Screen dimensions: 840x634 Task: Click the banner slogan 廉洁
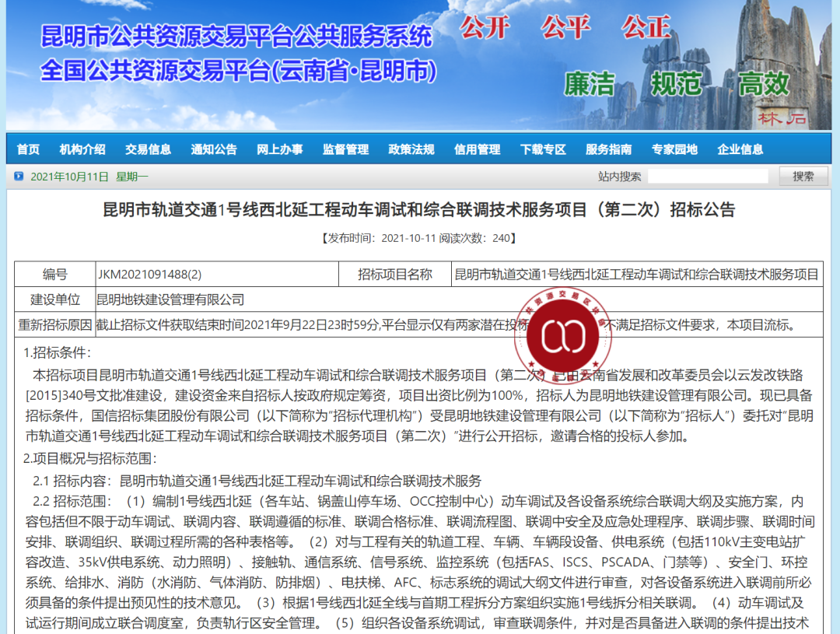tap(590, 84)
